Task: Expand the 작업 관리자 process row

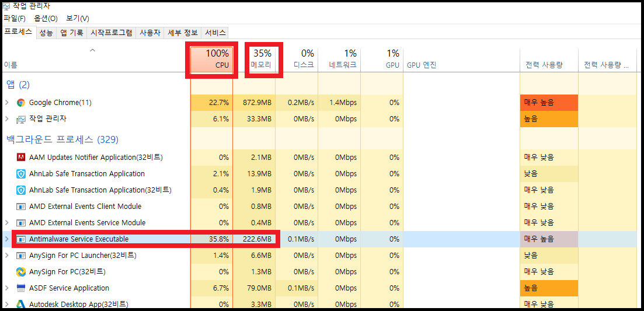Action: (6, 119)
